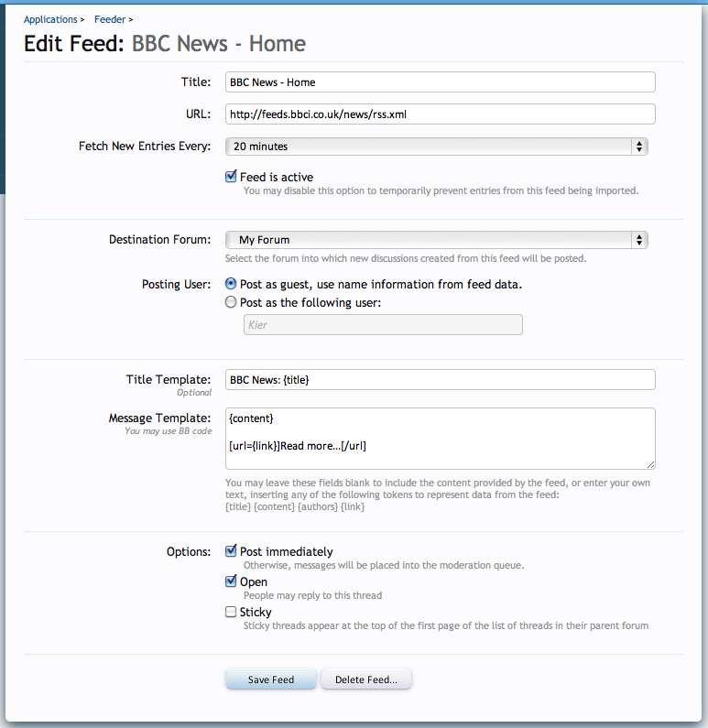This screenshot has height=728, width=708.
Task: Click the Title input field
Action: pos(441,82)
